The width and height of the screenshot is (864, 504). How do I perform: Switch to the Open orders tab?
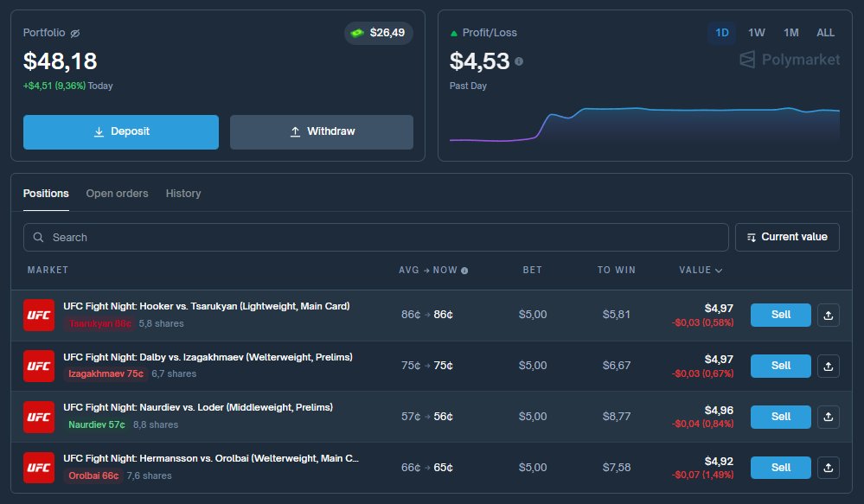(x=117, y=194)
